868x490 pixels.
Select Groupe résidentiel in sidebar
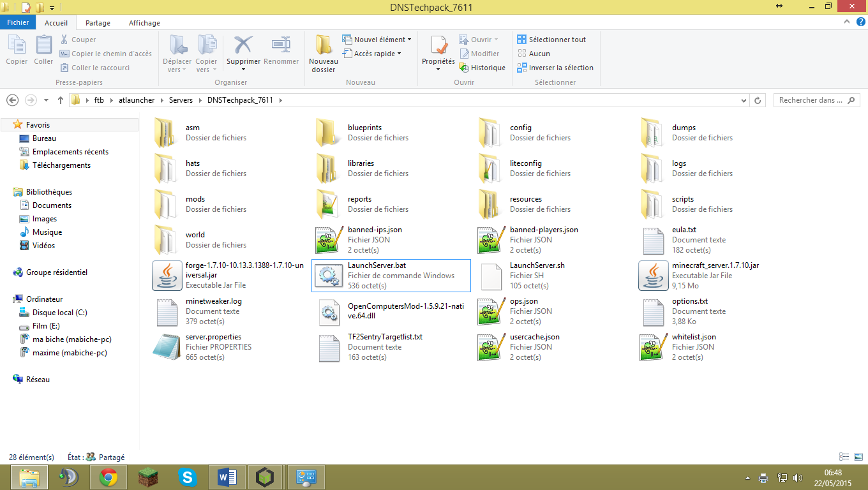56,272
